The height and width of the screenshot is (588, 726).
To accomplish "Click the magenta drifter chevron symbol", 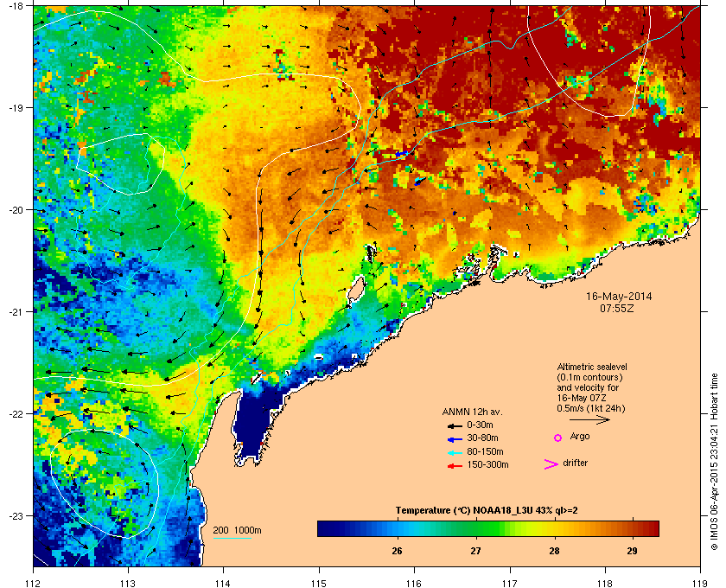I will (551, 464).
